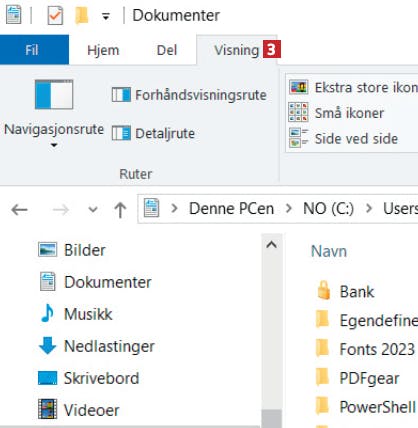This screenshot has height=428, width=418.
Task: Switch to the Hjem ribbon tab
Action: tap(103, 50)
